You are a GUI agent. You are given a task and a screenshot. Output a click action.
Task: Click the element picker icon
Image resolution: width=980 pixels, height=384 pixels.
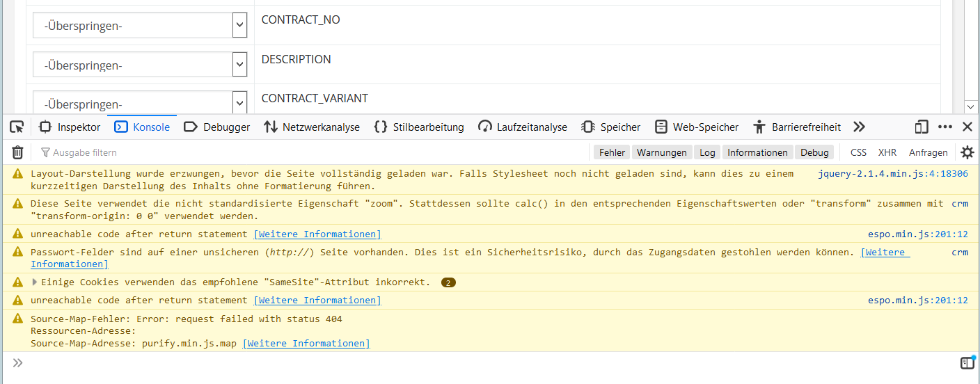[x=17, y=127]
